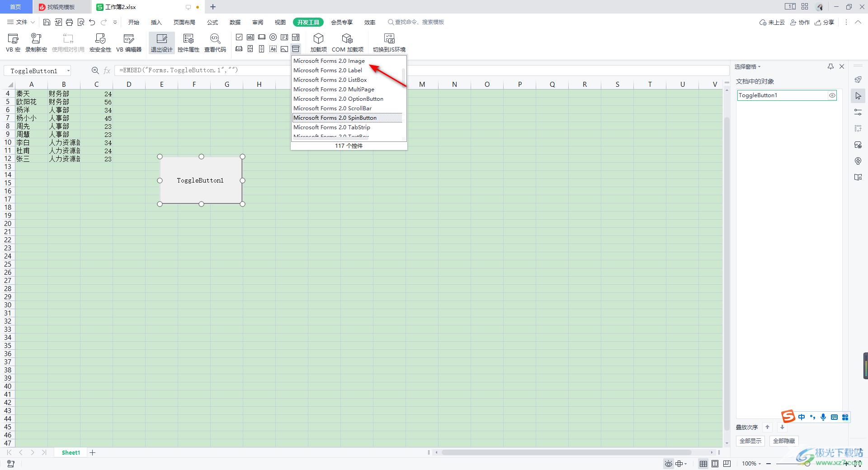
Task: Expand the 选择窗格 pane dropdown
Action: [748, 66]
